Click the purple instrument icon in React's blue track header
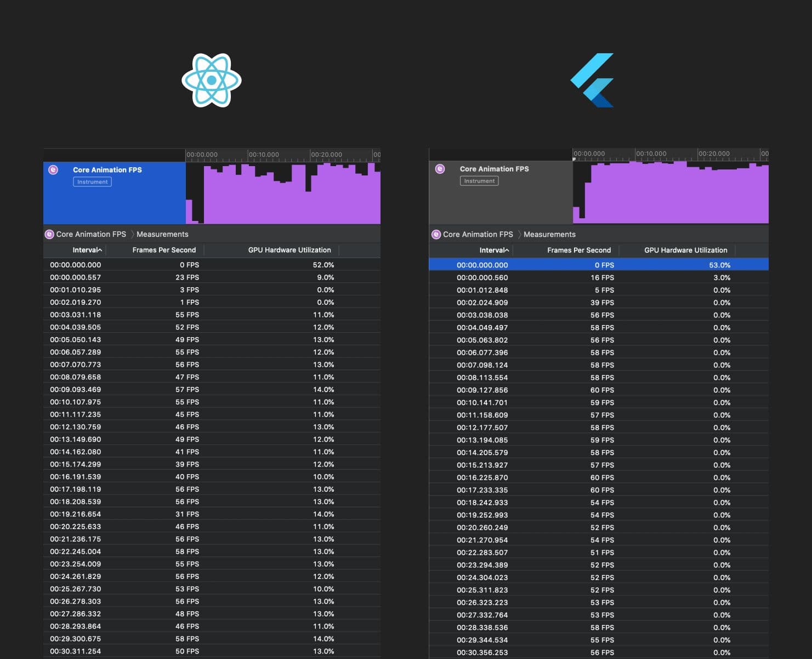Viewport: 812px width, 659px height. click(53, 170)
